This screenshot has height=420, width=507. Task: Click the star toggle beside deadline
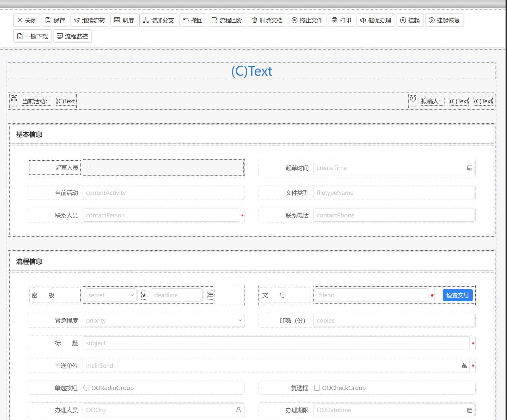tap(144, 295)
